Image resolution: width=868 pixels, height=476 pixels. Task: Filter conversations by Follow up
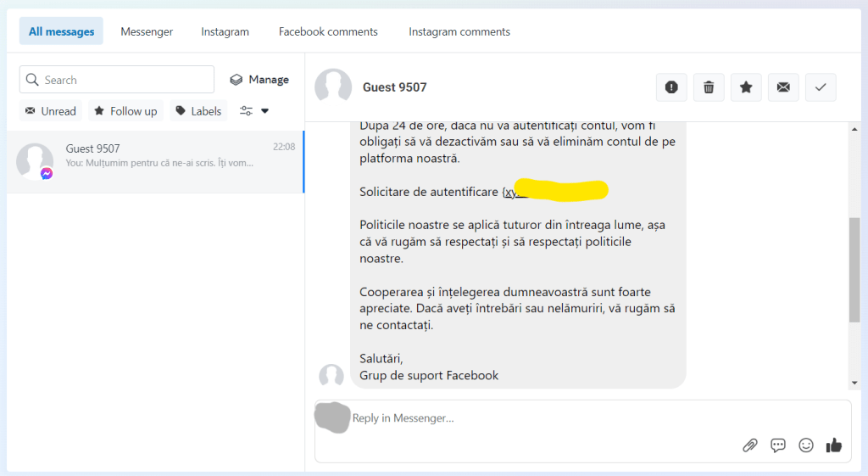coord(125,111)
